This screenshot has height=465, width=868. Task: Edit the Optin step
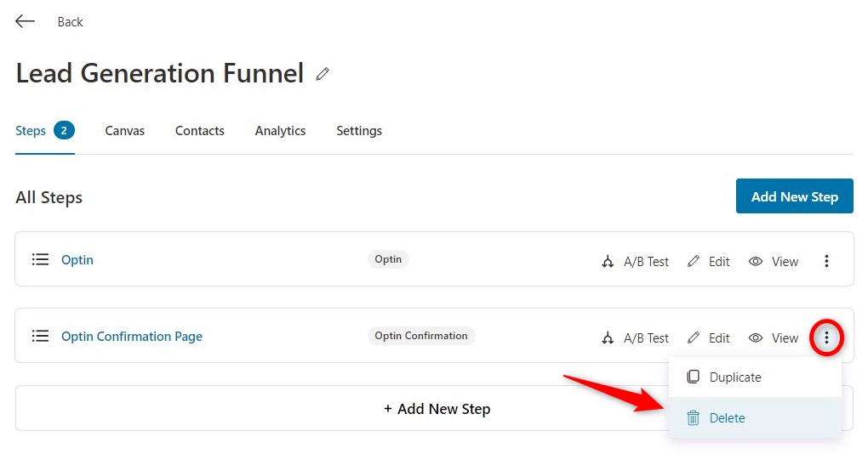[x=709, y=262]
